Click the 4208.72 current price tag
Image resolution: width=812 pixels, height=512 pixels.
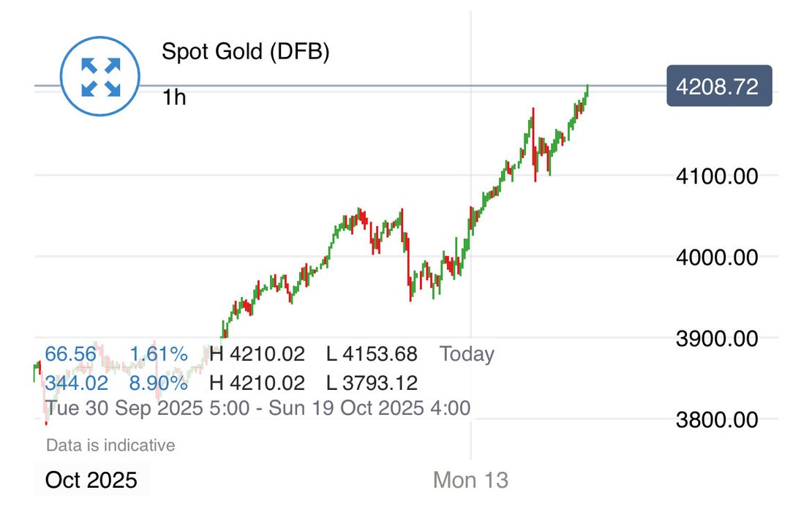point(719,87)
